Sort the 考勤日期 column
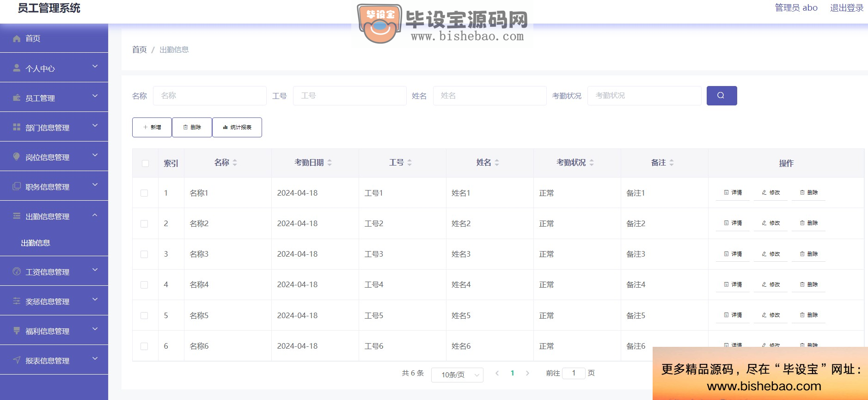The width and height of the screenshot is (868, 400). tap(330, 163)
